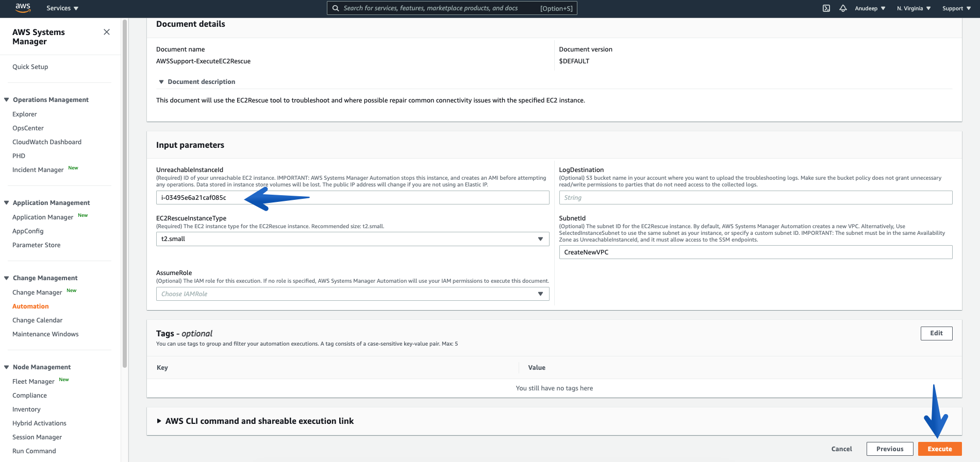
Task: Open Run Command link
Action: pos(34,451)
